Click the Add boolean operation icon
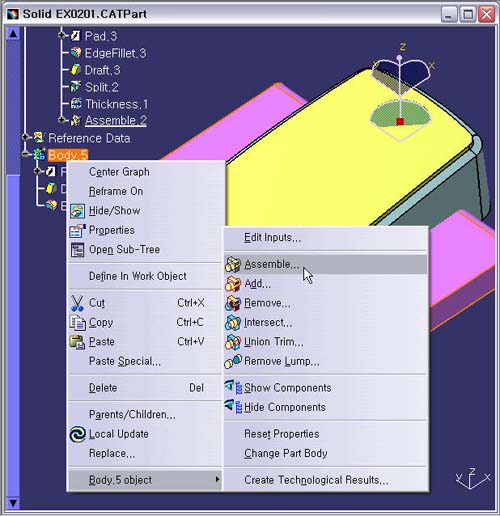This screenshot has height=516, width=500. [233, 284]
